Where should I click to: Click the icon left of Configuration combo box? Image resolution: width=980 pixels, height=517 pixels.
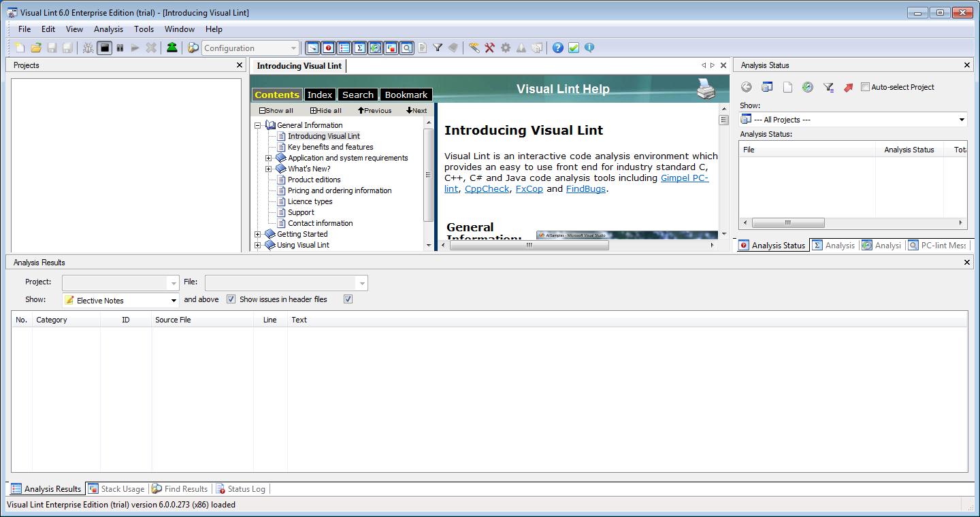click(x=193, y=48)
